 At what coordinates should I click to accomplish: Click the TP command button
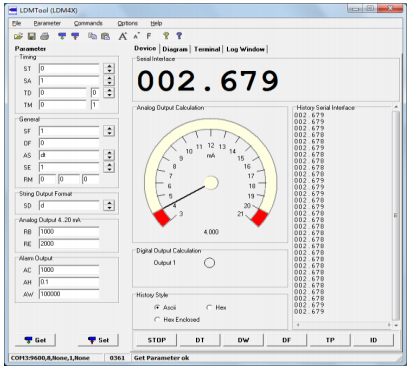(330, 340)
